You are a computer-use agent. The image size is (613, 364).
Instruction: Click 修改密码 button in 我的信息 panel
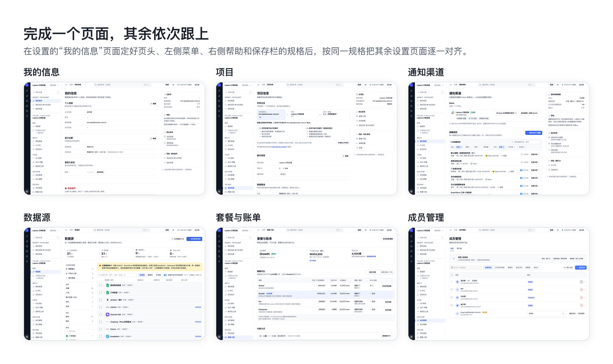(100, 172)
